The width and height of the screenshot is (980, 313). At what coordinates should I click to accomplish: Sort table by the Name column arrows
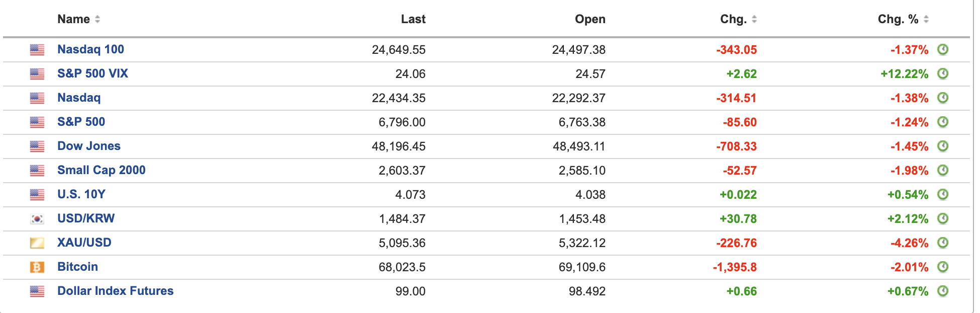click(97, 19)
